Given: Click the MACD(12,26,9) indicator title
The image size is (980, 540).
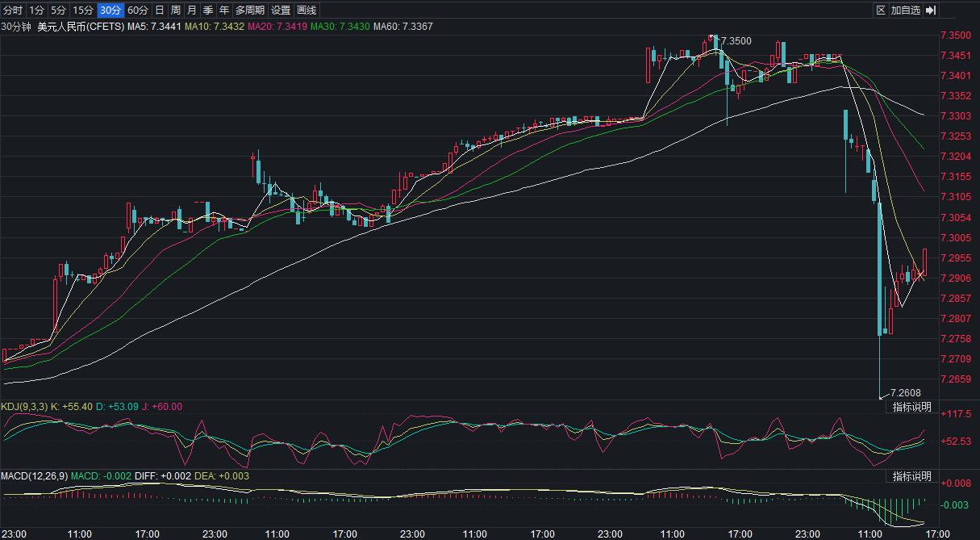Looking at the screenshot, I should (35, 476).
